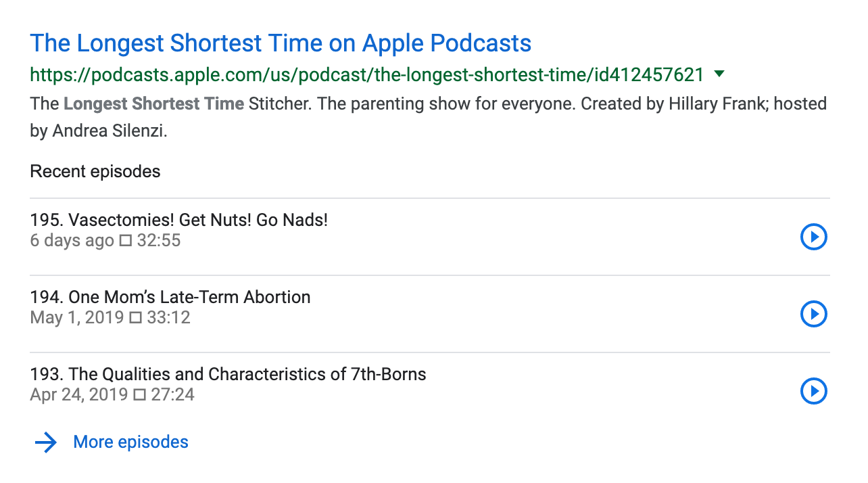Select The Qualities and Characteristics of 7th-Borns title

[228, 374]
